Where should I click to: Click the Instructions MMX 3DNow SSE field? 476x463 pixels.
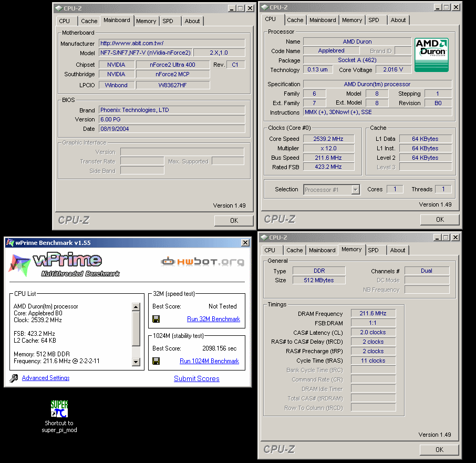pyautogui.click(x=378, y=112)
